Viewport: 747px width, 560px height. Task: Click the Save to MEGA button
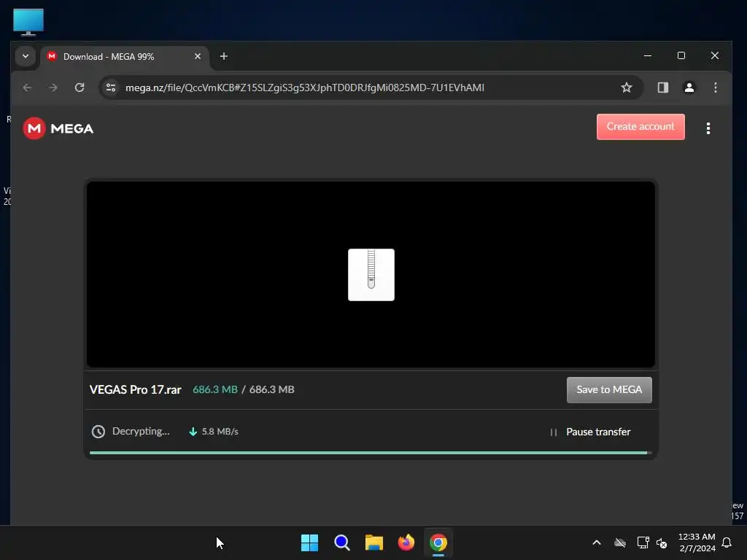pos(609,390)
